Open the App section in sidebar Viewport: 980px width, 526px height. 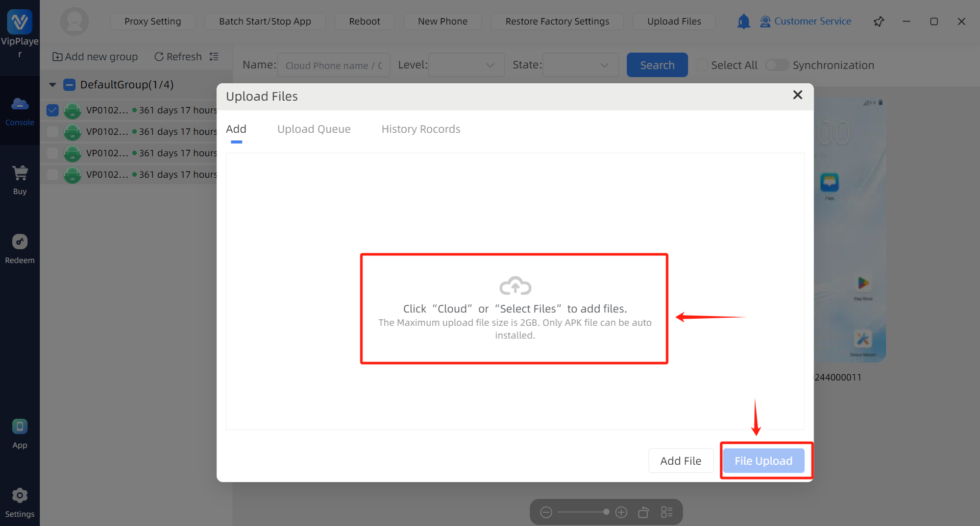pyautogui.click(x=20, y=427)
